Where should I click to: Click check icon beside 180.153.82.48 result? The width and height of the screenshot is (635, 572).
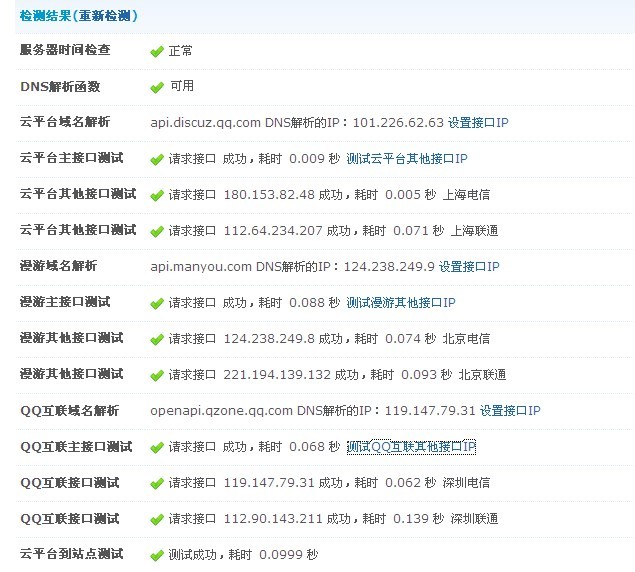tap(157, 195)
